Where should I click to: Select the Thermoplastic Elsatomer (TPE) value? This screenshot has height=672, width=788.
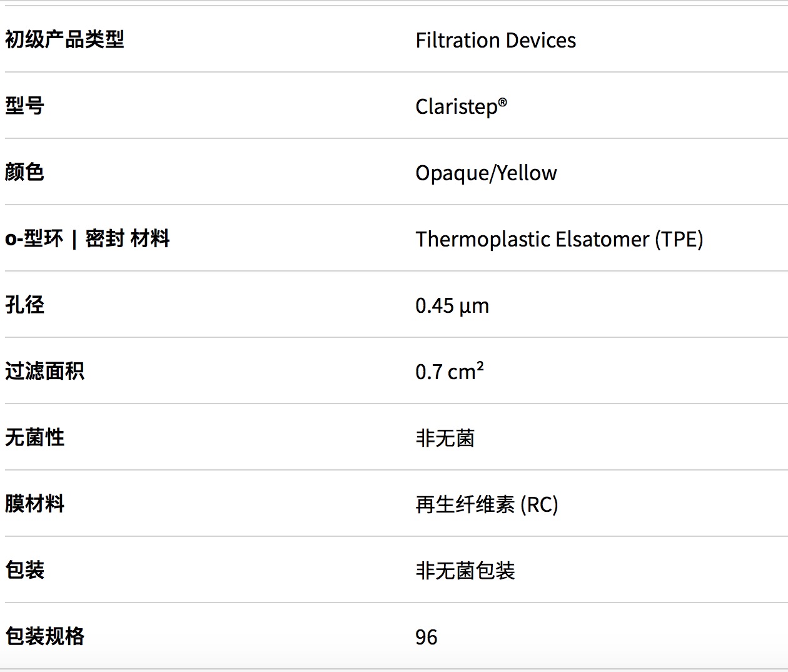559,239
